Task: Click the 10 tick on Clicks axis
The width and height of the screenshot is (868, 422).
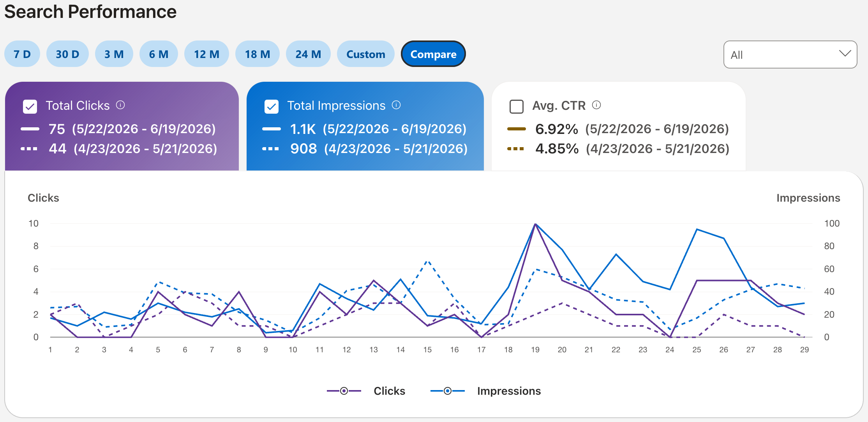Action: pyautogui.click(x=34, y=223)
